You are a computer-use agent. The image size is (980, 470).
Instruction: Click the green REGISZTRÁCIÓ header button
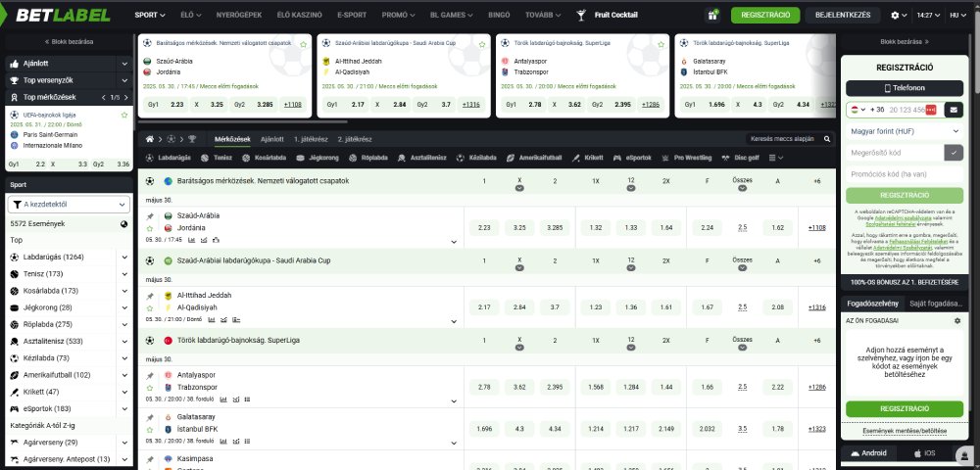[x=765, y=15]
